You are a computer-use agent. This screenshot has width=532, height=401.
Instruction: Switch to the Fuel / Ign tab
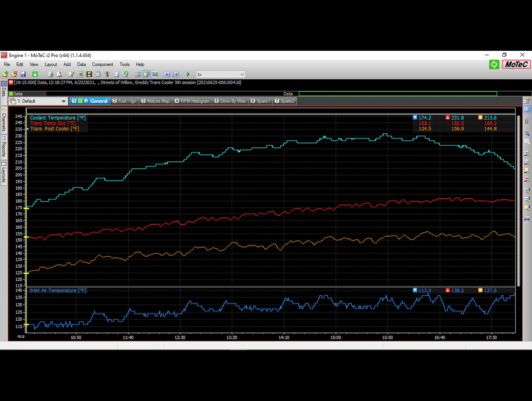pyautogui.click(x=124, y=101)
